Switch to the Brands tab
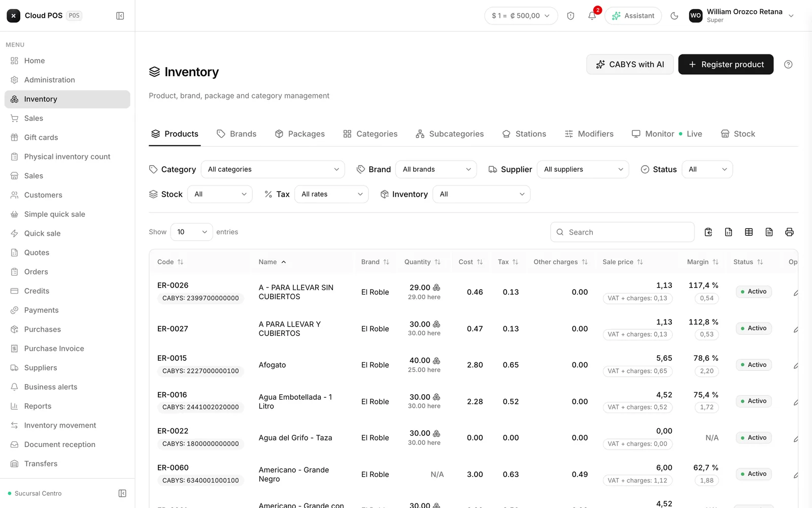812x508 pixels. click(236, 134)
